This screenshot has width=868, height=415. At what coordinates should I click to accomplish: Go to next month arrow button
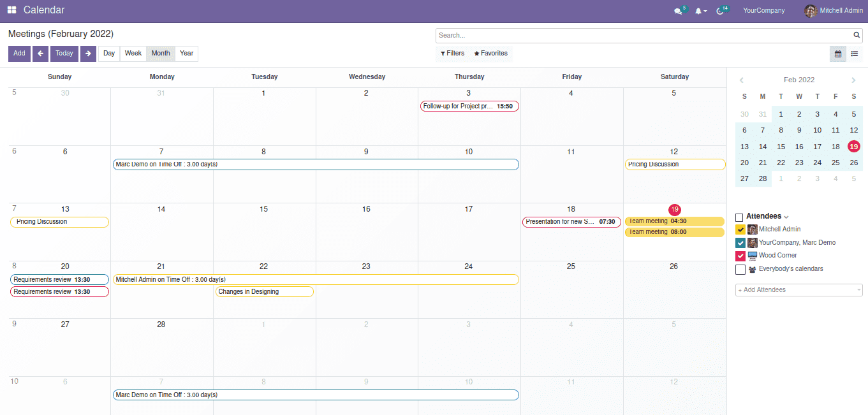pos(88,54)
